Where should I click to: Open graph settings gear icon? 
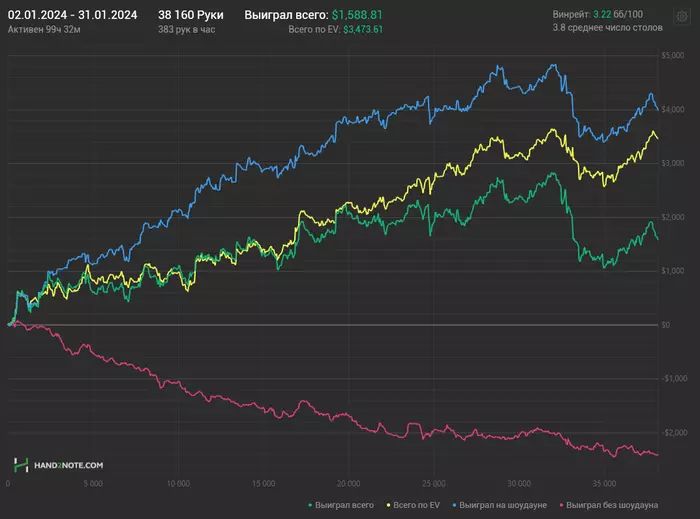pyautogui.click(x=682, y=17)
